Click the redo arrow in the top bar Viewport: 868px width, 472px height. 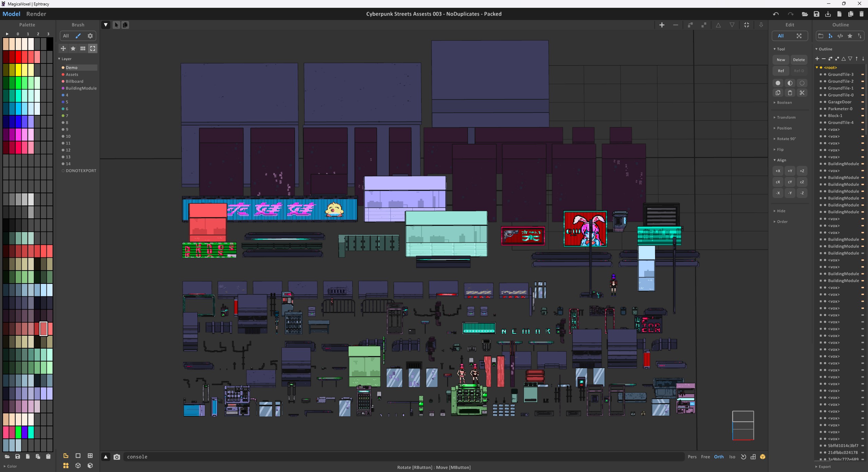(x=791, y=14)
